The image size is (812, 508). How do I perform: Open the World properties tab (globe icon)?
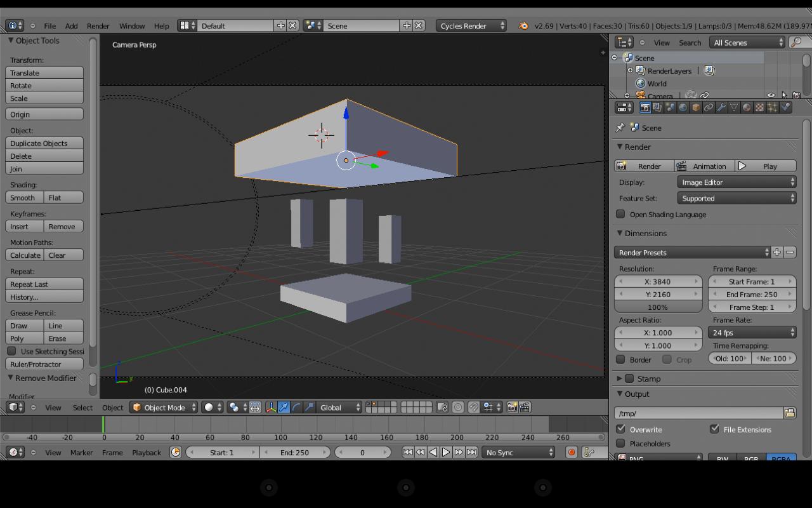coord(683,107)
